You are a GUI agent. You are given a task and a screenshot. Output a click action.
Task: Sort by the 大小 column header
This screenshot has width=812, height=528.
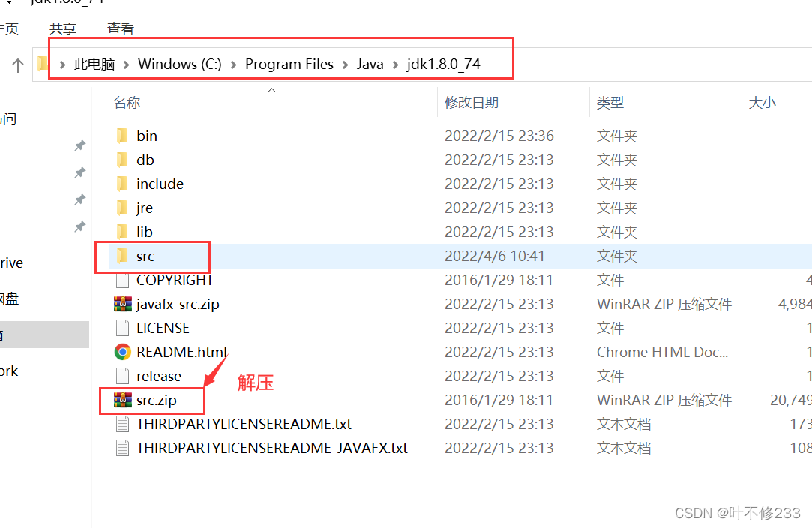763,103
